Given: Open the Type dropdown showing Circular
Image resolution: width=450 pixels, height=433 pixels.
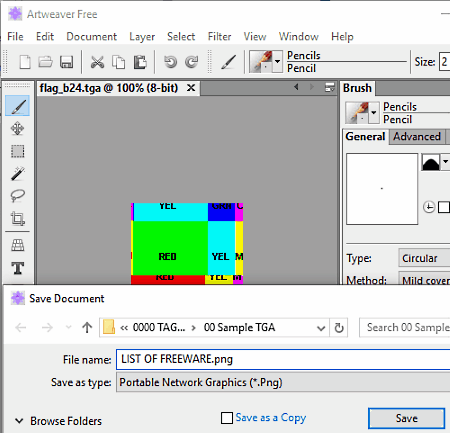Looking at the screenshot, I should pyautogui.click(x=424, y=258).
